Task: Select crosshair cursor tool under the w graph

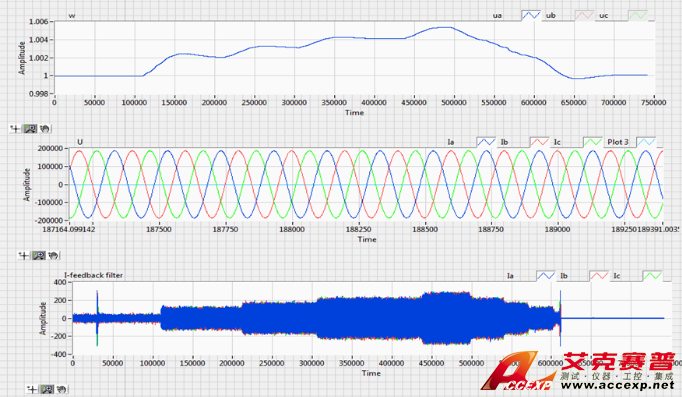Action: click(15, 129)
